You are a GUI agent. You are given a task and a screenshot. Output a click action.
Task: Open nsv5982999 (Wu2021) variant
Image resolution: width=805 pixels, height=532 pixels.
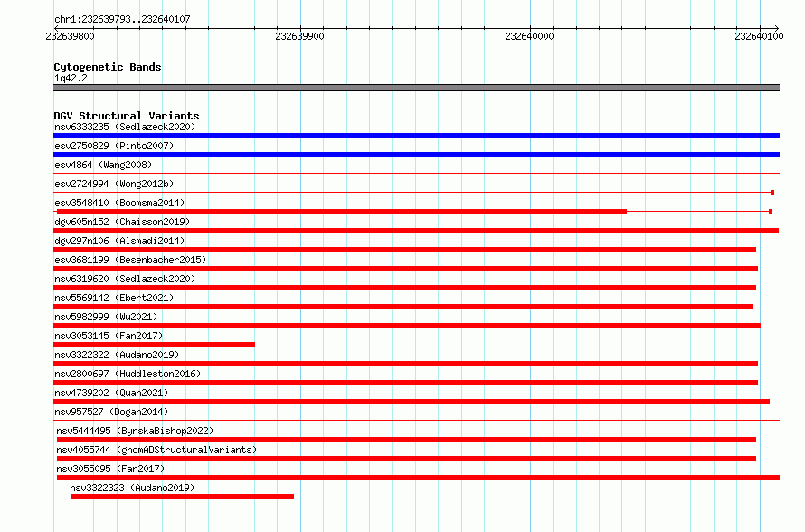(x=106, y=317)
